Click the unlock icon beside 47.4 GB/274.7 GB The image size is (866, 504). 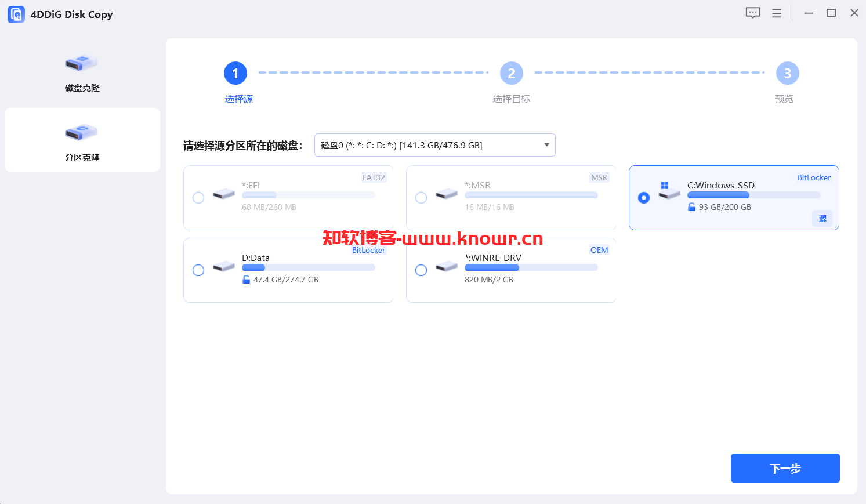point(246,280)
